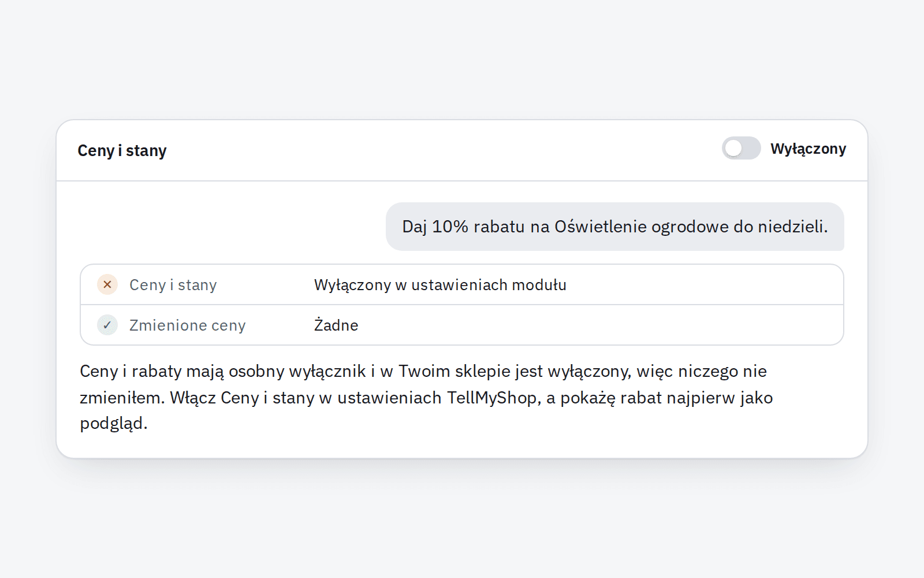Click the reply paragraph mentioning TellMyShop

tap(426, 397)
